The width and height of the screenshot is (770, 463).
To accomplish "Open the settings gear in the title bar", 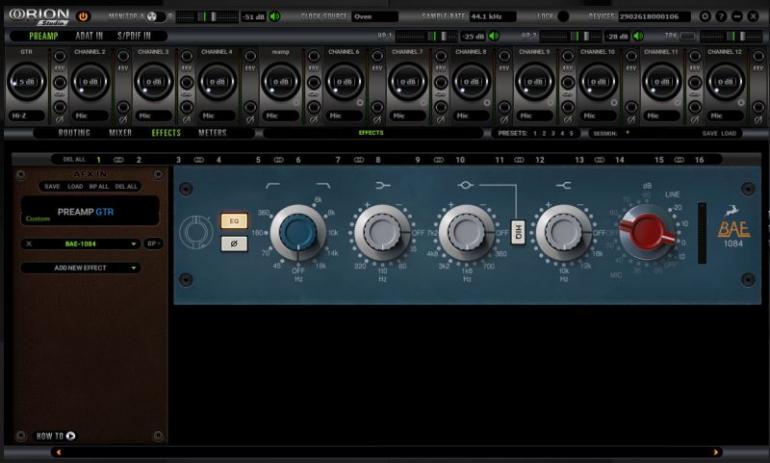I will point(705,16).
